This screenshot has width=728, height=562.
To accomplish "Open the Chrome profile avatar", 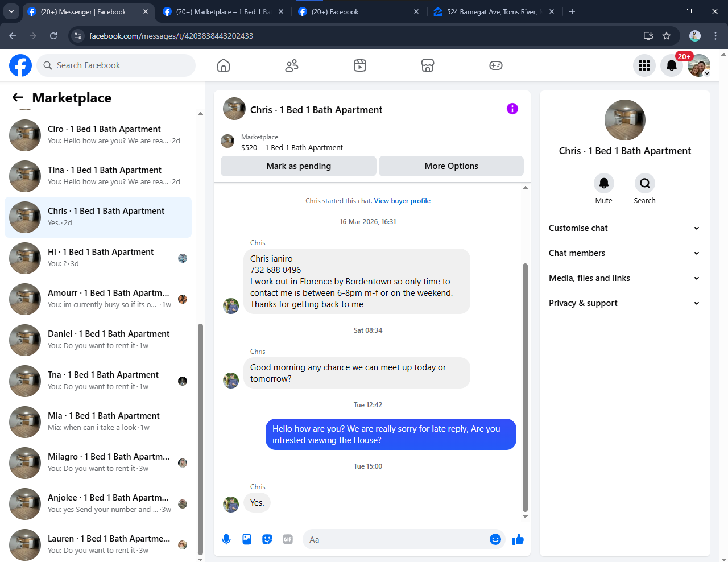I will [x=695, y=36].
